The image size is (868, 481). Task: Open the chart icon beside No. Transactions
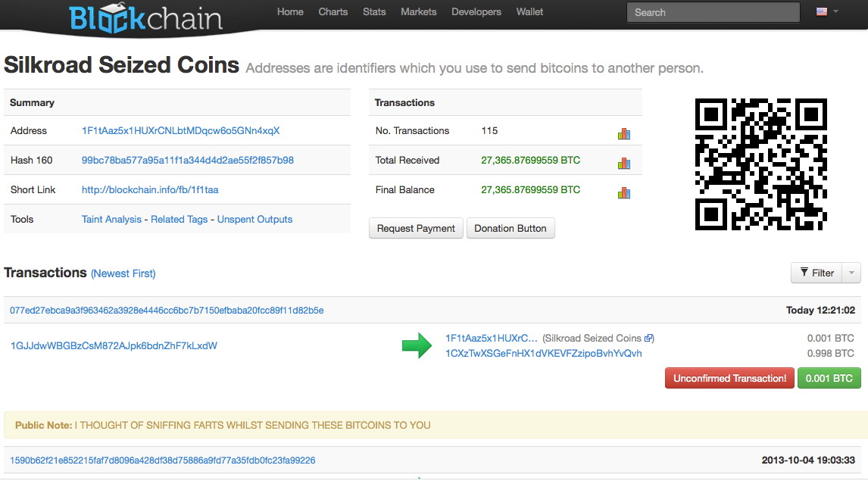point(623,131)
